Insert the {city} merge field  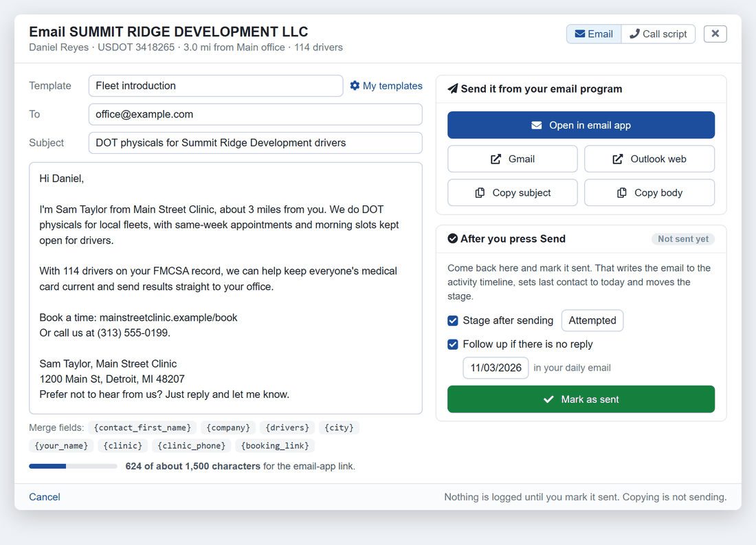(339, 427)
